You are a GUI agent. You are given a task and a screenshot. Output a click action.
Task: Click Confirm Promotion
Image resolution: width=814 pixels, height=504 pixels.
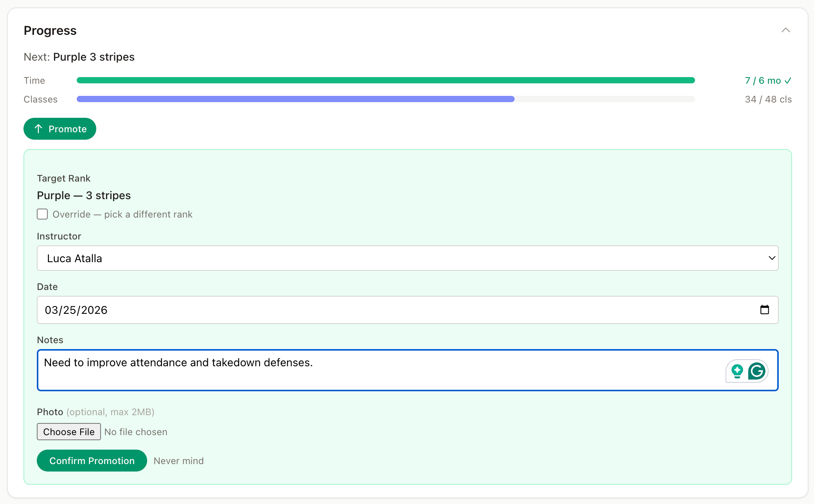(x=92, y=461)
